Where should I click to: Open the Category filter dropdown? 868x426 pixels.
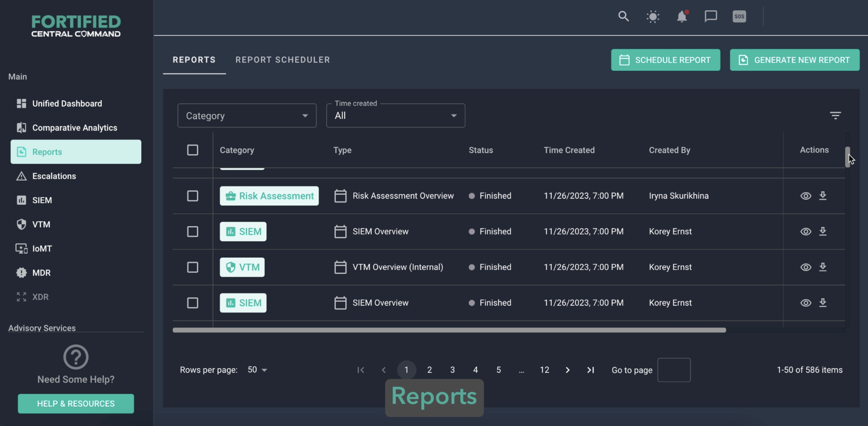tap(247, 116)
